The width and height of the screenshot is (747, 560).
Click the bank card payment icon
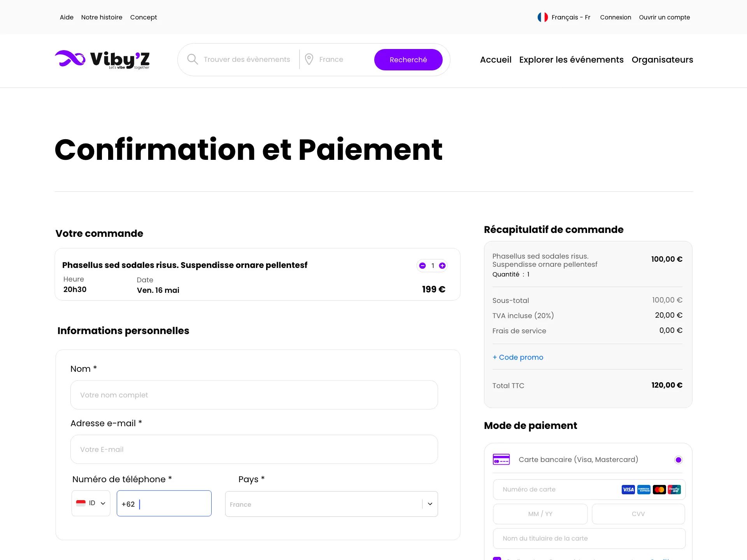(501, 459)
